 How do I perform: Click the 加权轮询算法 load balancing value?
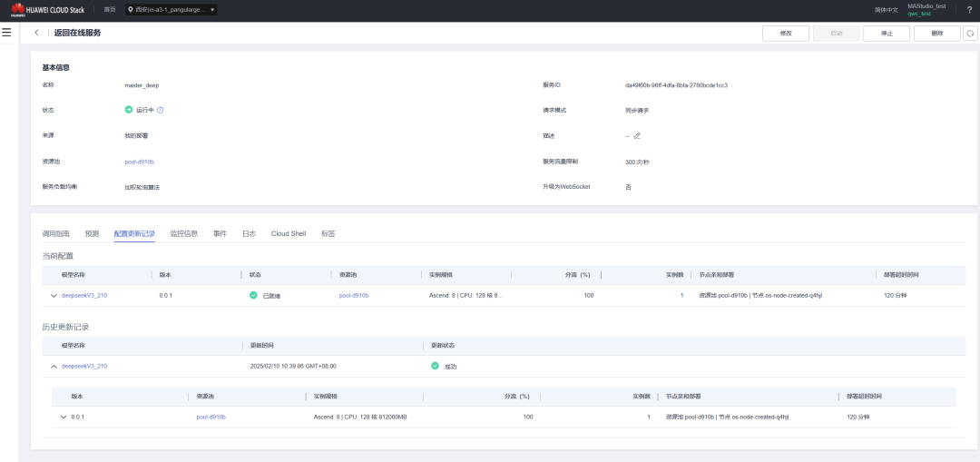coord(142,187)
